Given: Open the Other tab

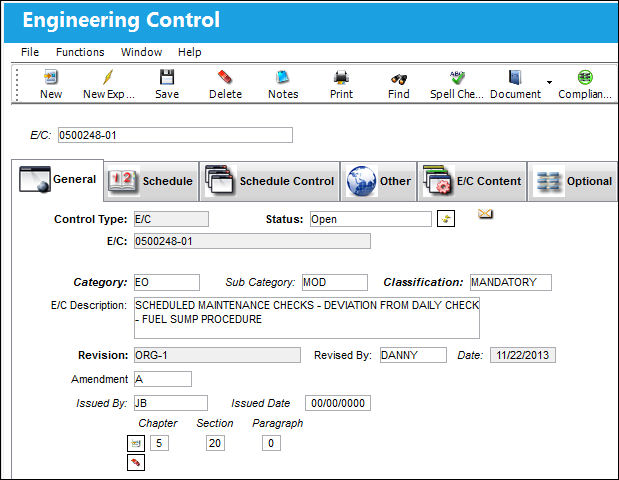Looking at the screenshot, I should 379,181.
